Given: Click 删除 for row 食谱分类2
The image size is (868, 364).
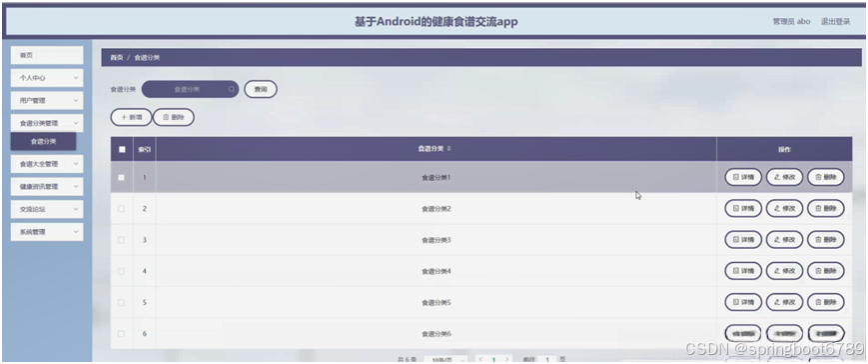Looking at the screenshot, I should point(826,209).
